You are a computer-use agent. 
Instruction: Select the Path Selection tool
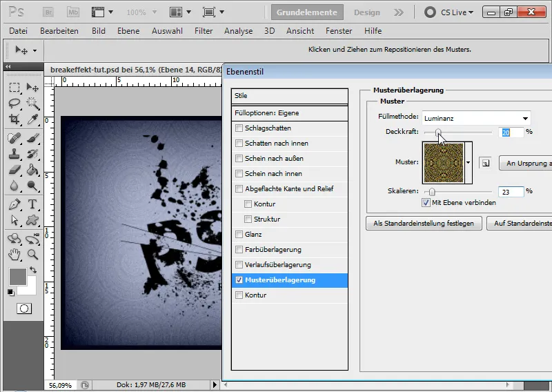point(14,220)
